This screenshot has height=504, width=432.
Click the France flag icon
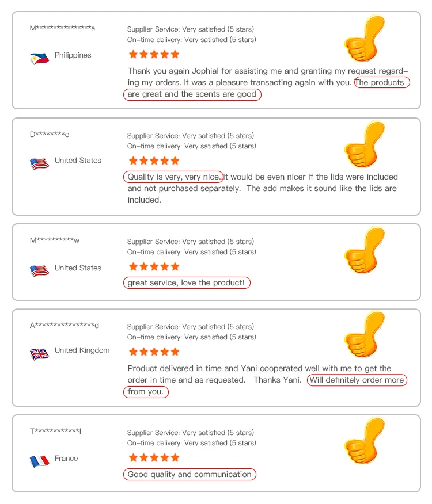[x=39, y=461]
